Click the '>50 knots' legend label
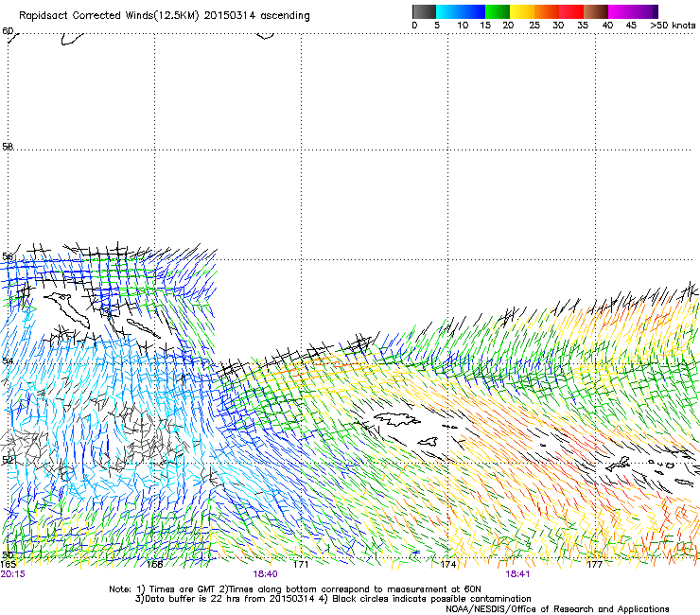 (673, 26)
